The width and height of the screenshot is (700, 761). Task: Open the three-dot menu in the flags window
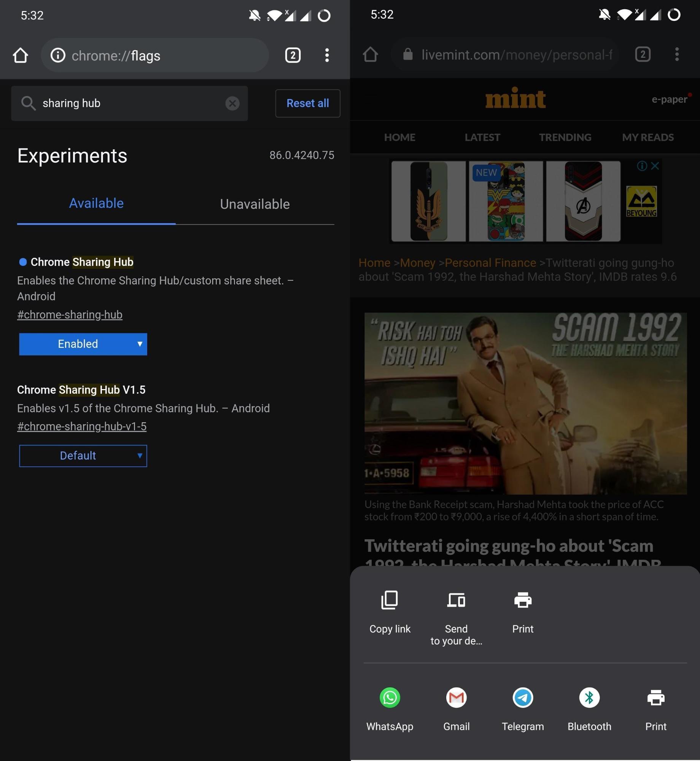327,56
